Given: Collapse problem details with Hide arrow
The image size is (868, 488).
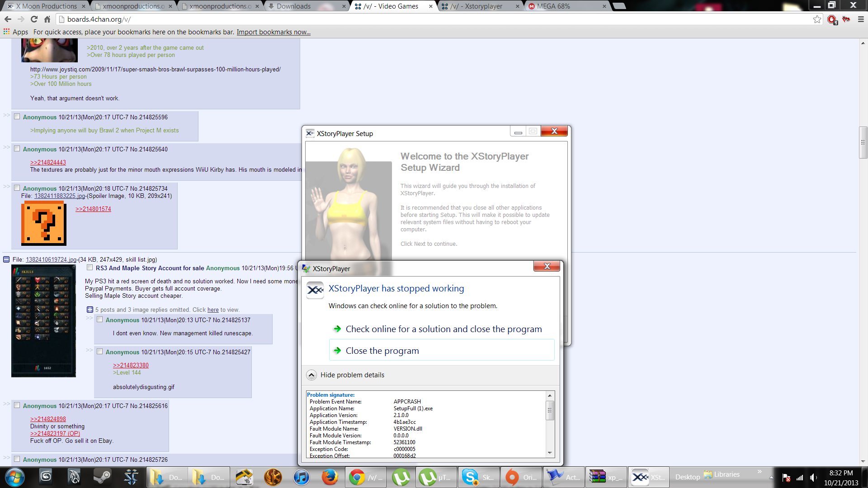Looking at the screenshot, I should pyautogui.click(x=311, y=375).
